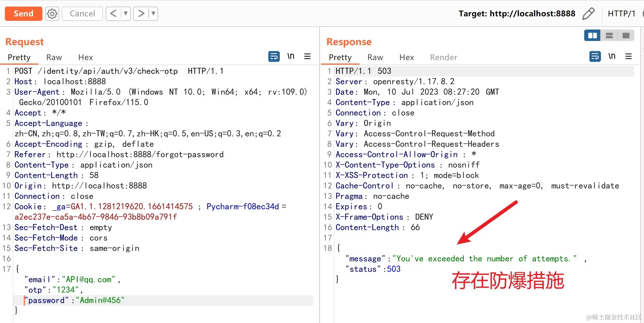Click Accept-Encoding gzip, deflate header
The image size is (644, 323).
(84, 144)
